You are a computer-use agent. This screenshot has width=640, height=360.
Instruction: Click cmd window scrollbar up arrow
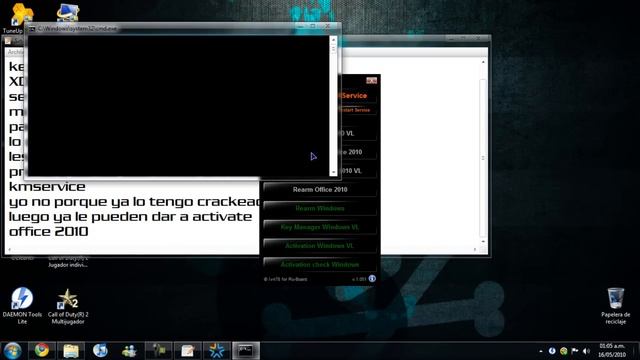tap(333, 40)
